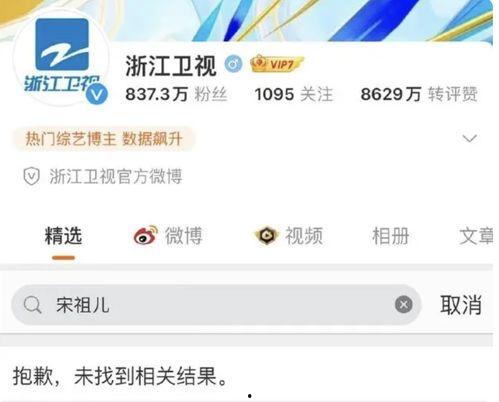Tap the Weibo logo icon in the tabs

[x=146, y=235]
